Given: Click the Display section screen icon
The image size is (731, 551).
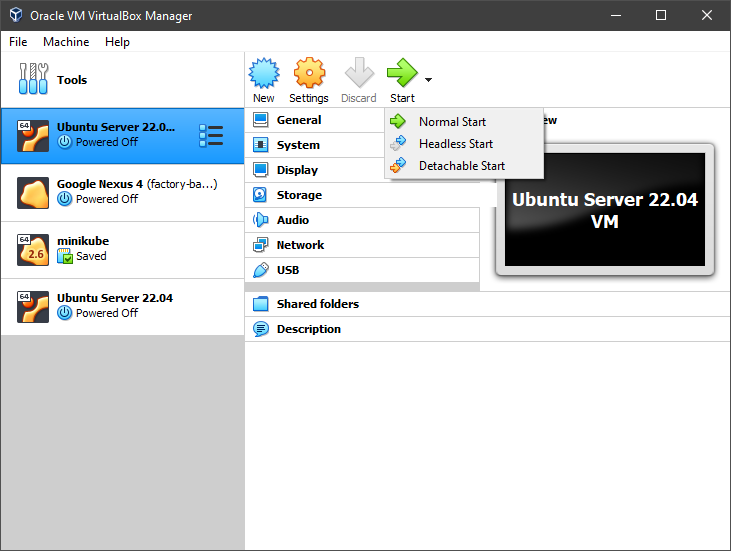Looking at the screenshot, I should 261,170.
